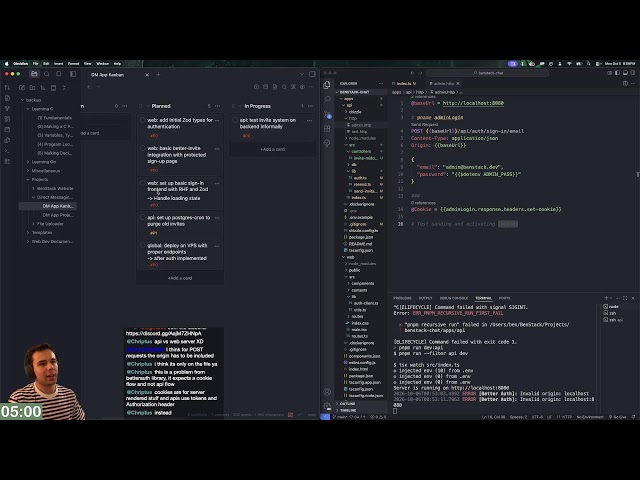Switch to the index.ts editor tab
The width and height of the screenshot is (640, 480).
[404, 83]
